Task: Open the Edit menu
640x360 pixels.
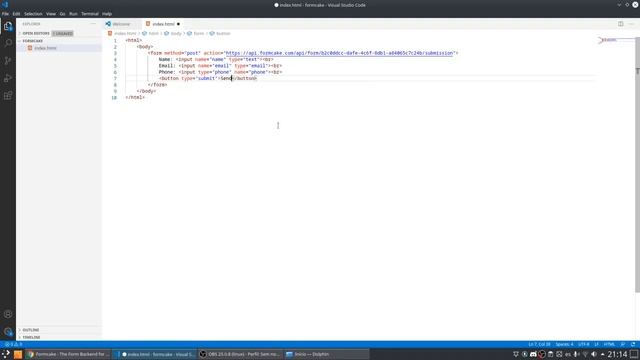Action: point(16,14)
